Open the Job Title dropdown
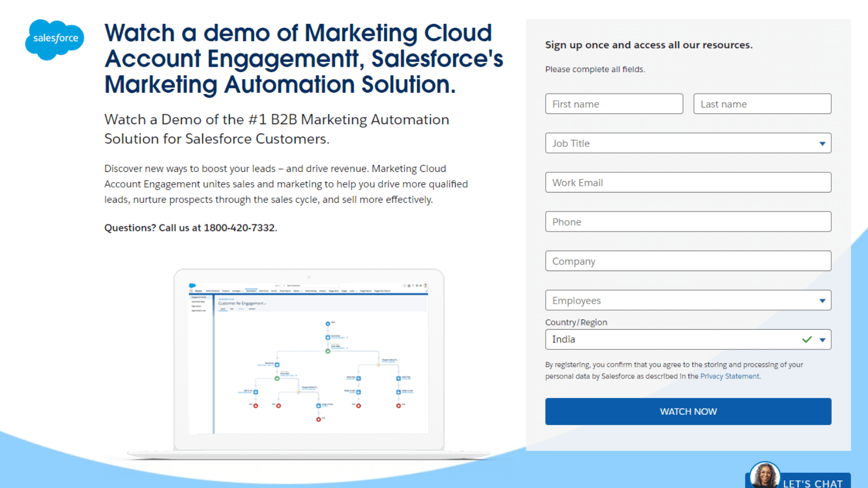Screen dimensions: 868x488 (x=688, y=143)
